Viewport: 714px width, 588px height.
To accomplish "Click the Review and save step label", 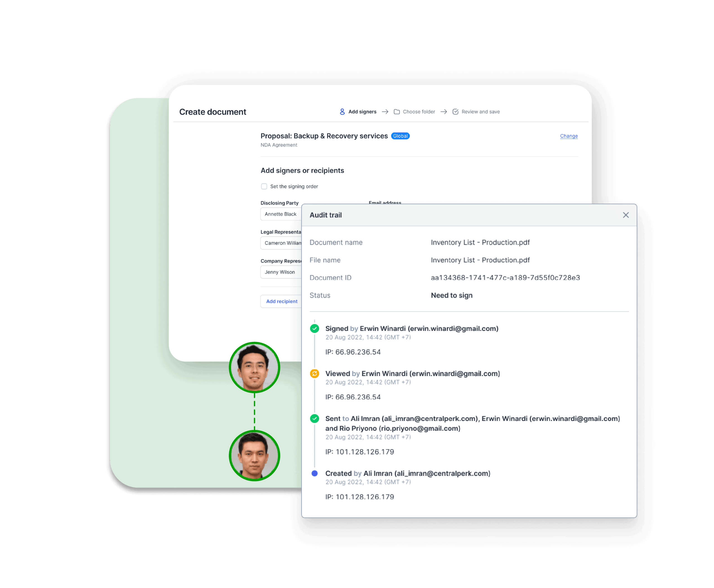I will pos(481,112).
